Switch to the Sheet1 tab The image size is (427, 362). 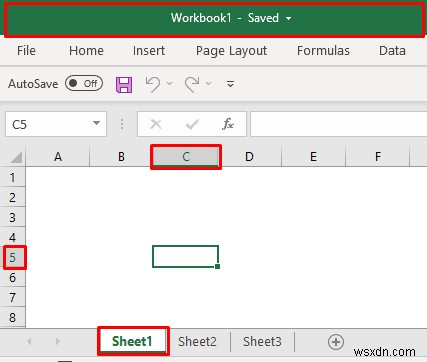click(132, 341)
